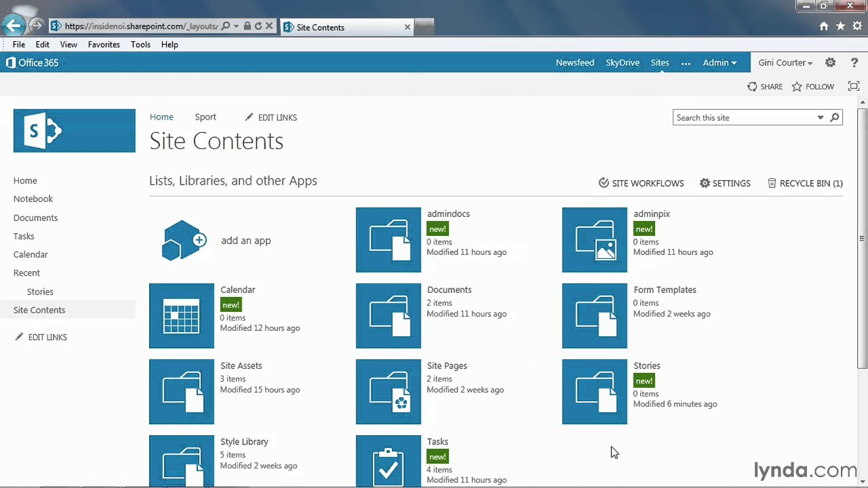
Task: Open the Calendar tile icon
Action: [182, 316]
